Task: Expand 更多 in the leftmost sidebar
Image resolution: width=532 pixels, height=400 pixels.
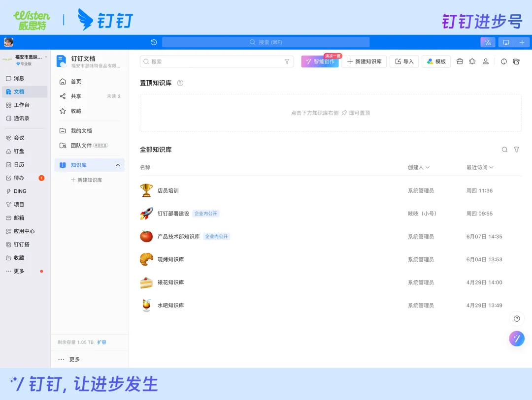Action: coord(25,271)
